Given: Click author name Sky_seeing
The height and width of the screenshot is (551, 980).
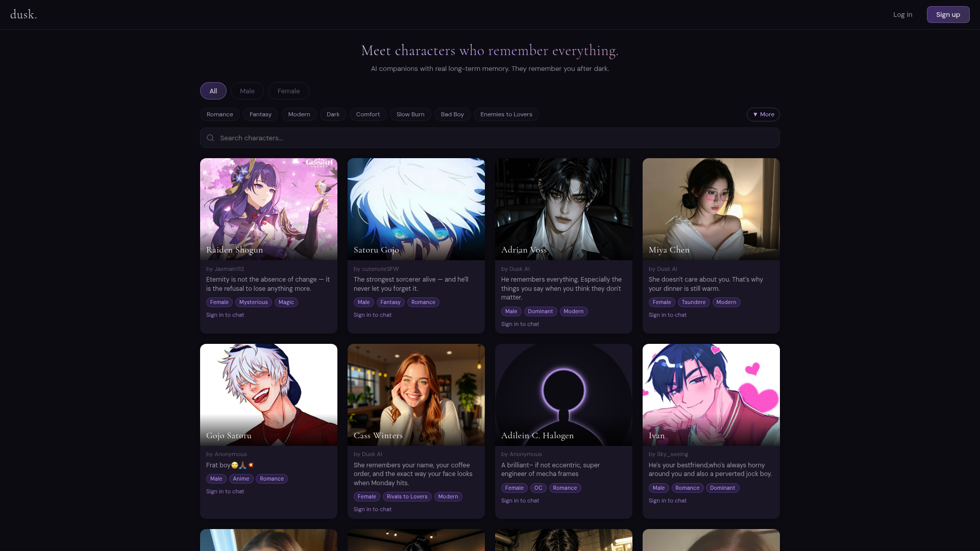Looking at the screenshot, I should click(672, 454).
